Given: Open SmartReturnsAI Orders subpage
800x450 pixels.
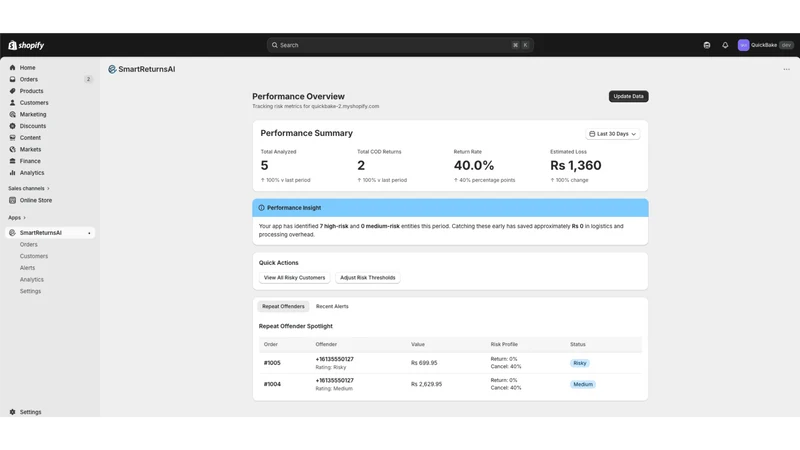Looking at the screenshot, I should pos(29,244).
